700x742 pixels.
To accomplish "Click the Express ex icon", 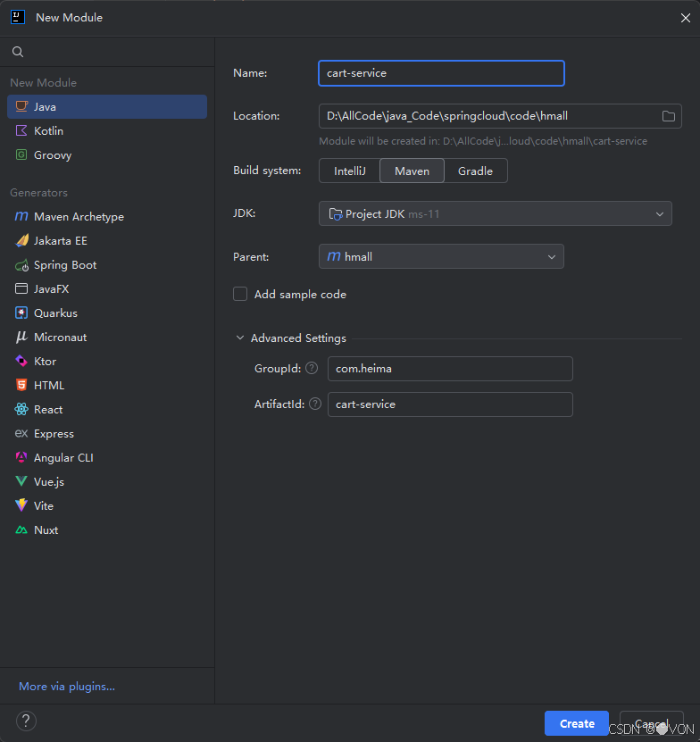I will pyautogui.click(x=21, y=433).
